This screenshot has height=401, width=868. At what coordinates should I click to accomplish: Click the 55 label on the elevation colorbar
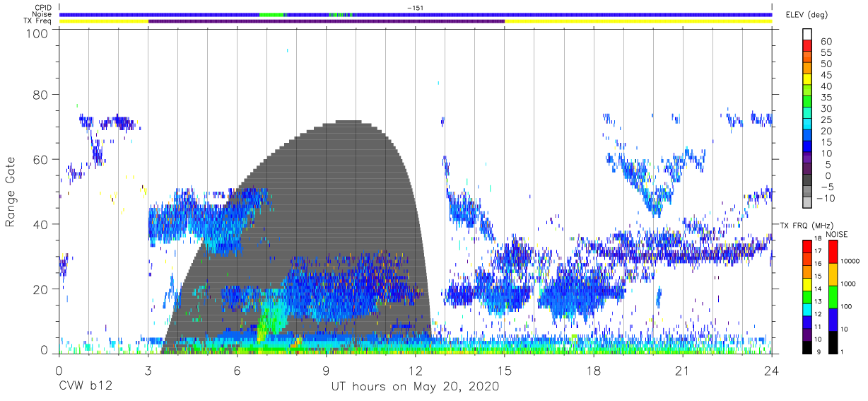coord(826,53)
